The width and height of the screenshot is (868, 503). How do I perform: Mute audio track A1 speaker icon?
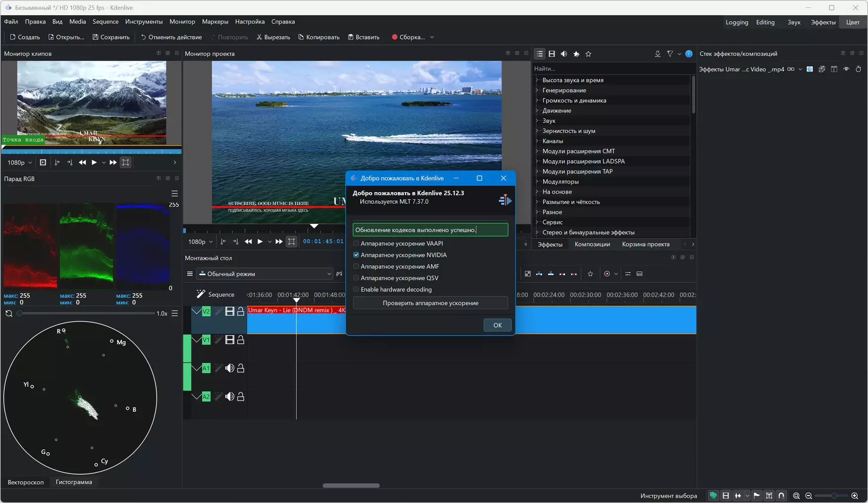point(229,368)
